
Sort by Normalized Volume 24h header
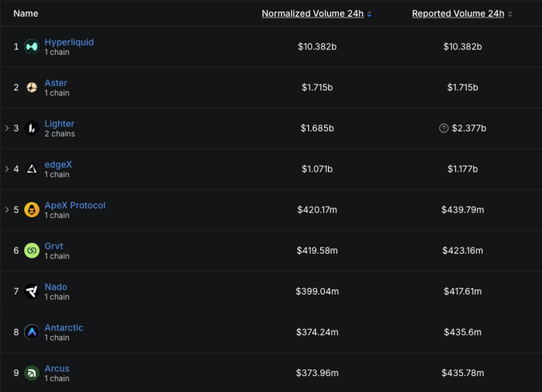312,14
